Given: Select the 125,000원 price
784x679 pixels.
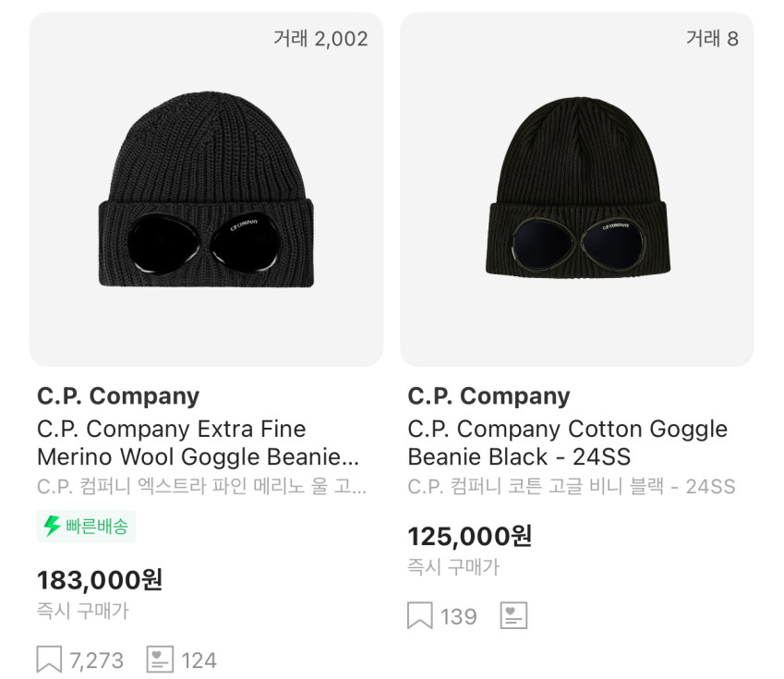Looking at the screenshot, I should click(469, 537).
